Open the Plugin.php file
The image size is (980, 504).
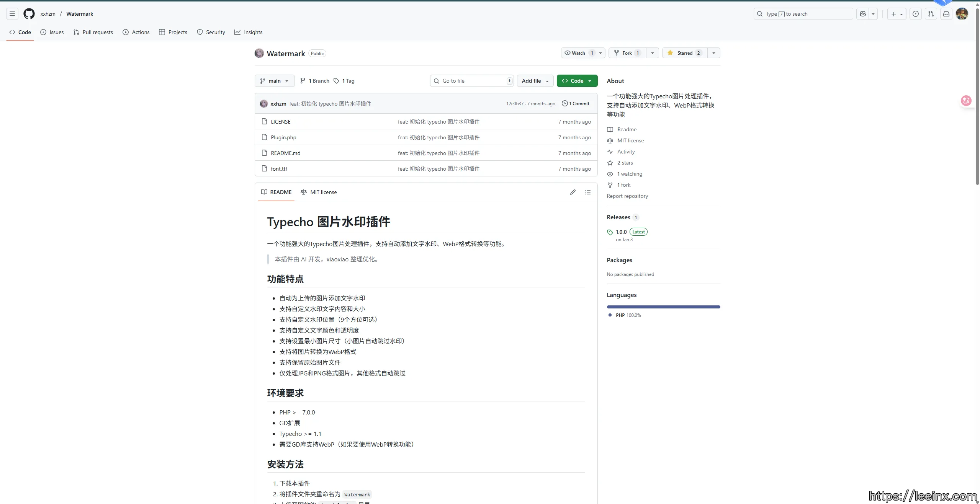tap(283, 137)
